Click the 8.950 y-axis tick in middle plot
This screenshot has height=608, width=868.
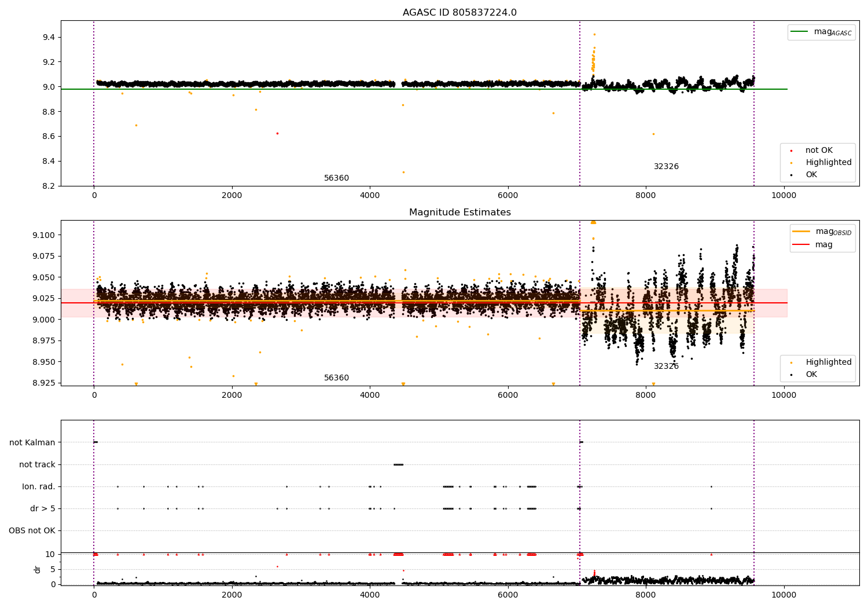pos(43,362)
